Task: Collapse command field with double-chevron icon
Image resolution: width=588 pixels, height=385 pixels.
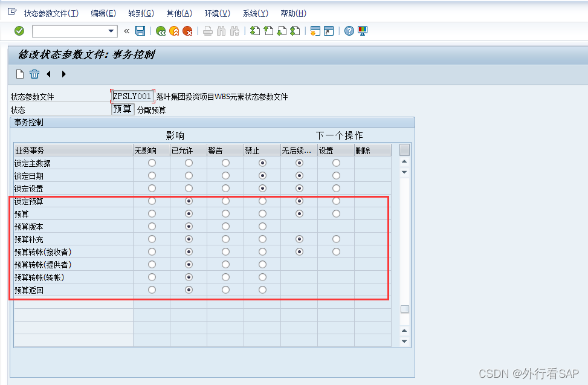Action: (127, 31)
